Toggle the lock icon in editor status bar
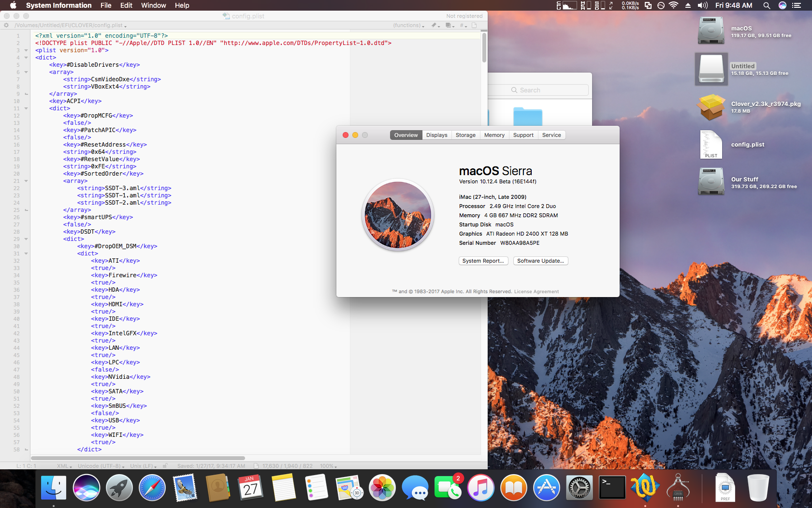Screen dimensions: 812x508 pos(165,466)
